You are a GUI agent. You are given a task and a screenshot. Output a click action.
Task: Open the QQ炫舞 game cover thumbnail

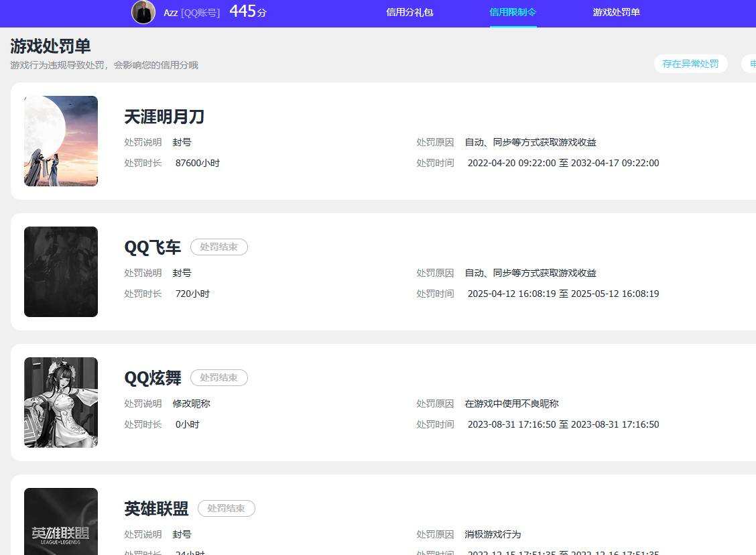pyautogui.click(x=61, y=402)
